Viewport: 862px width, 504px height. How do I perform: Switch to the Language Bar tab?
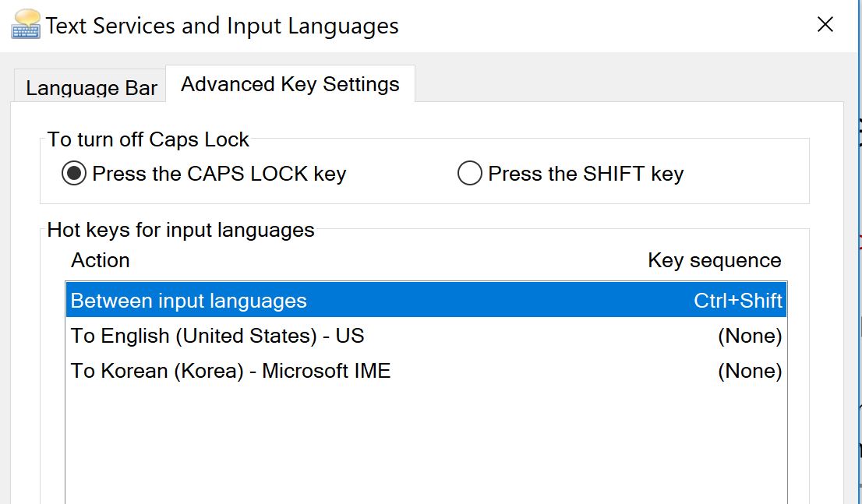click(90, 86)
